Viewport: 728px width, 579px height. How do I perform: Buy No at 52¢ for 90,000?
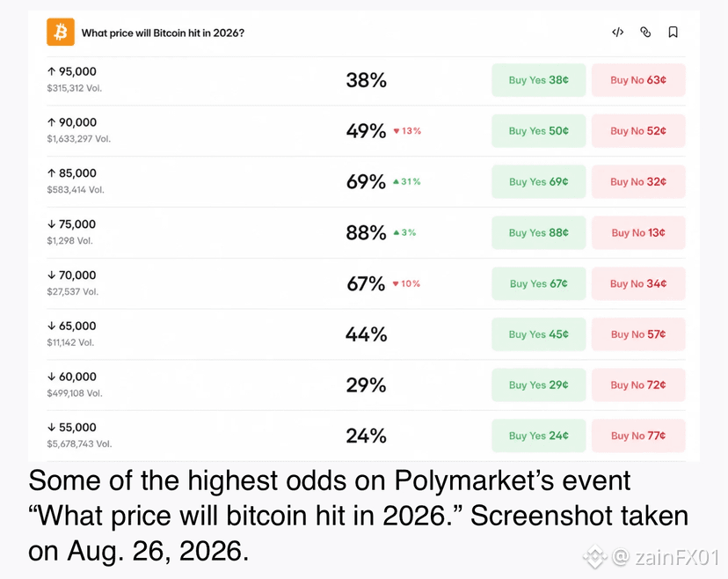(638, 131)
